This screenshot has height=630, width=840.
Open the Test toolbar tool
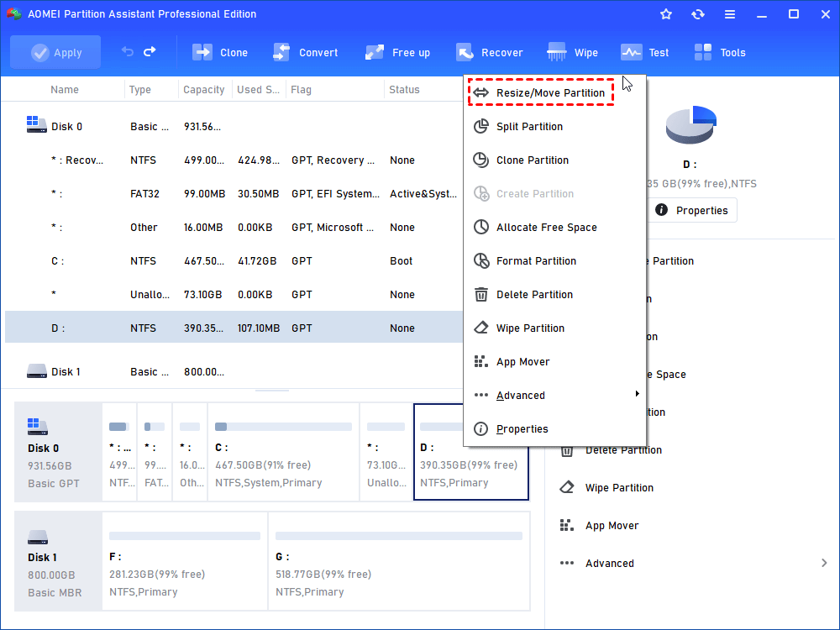pyautogui.click(x=644, y=52)
